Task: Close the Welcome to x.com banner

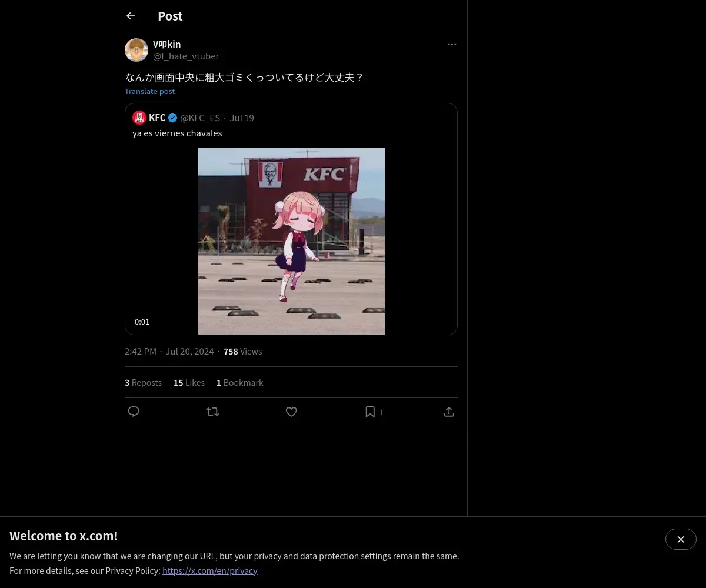Action: click(x=681, y=539)
